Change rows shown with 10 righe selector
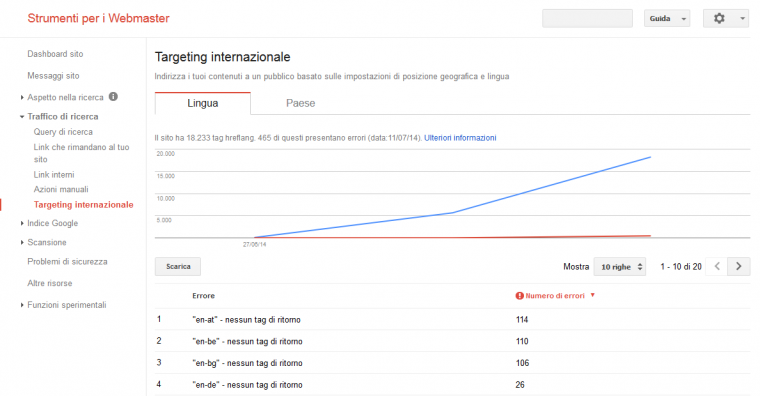760x396 pixels. [620, 267]
